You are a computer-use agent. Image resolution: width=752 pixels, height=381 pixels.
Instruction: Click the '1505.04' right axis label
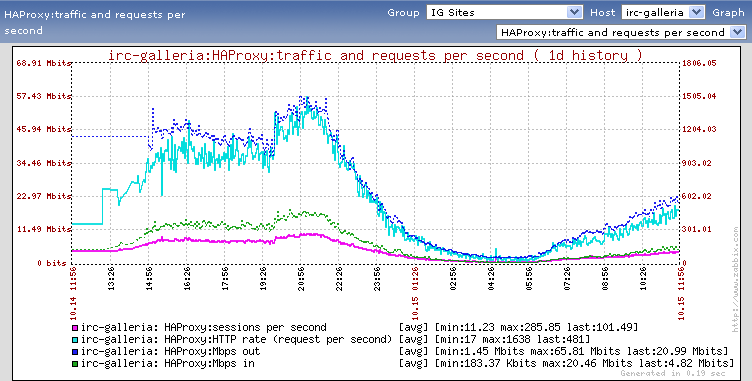699,96
